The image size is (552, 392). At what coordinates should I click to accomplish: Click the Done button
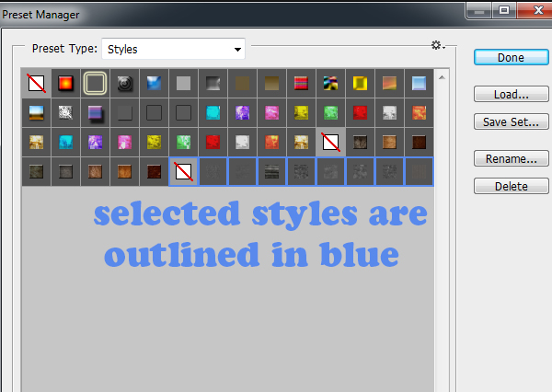[x=511, y=57]
